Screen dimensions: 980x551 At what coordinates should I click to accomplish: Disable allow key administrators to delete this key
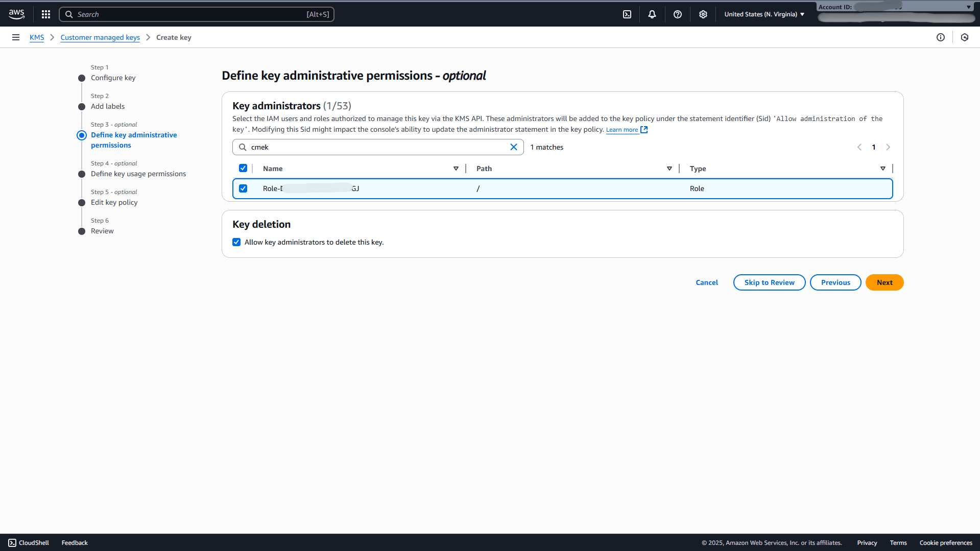(x=236, y=242)
